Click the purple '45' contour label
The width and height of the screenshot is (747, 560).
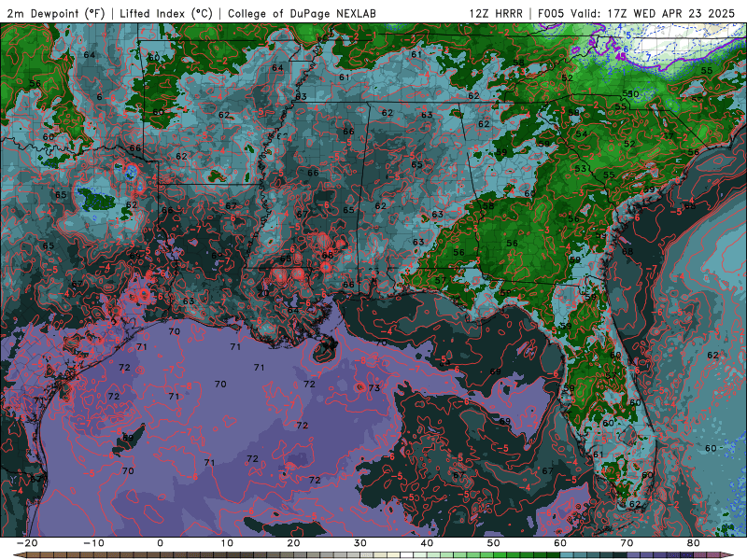621,56
